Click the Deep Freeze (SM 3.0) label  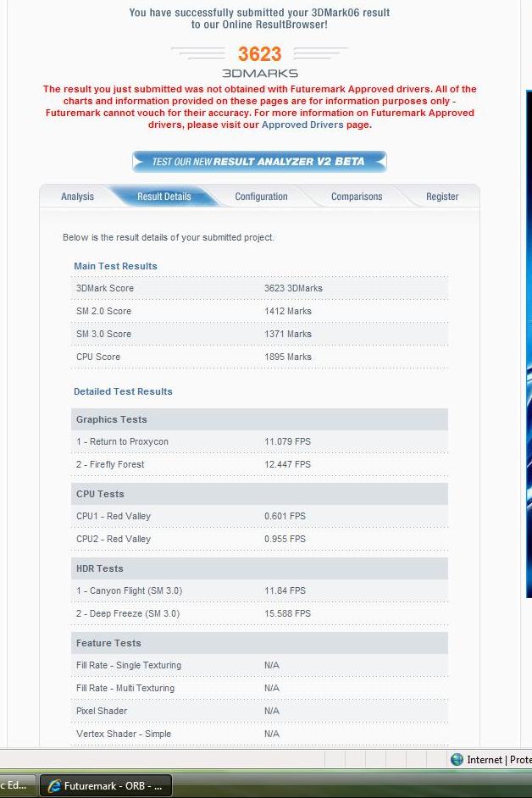click(x=128, y=614)
